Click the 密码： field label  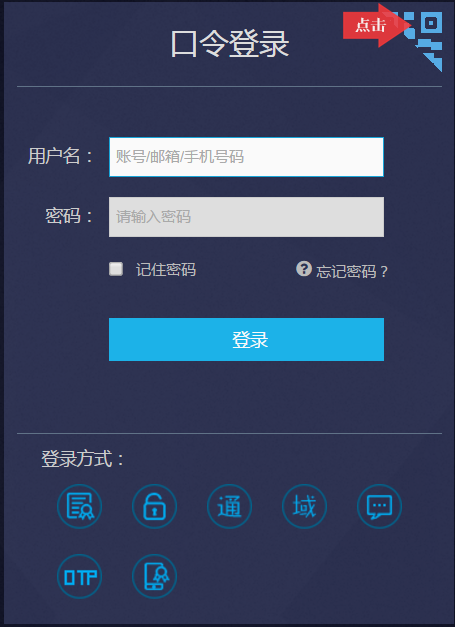70,216
